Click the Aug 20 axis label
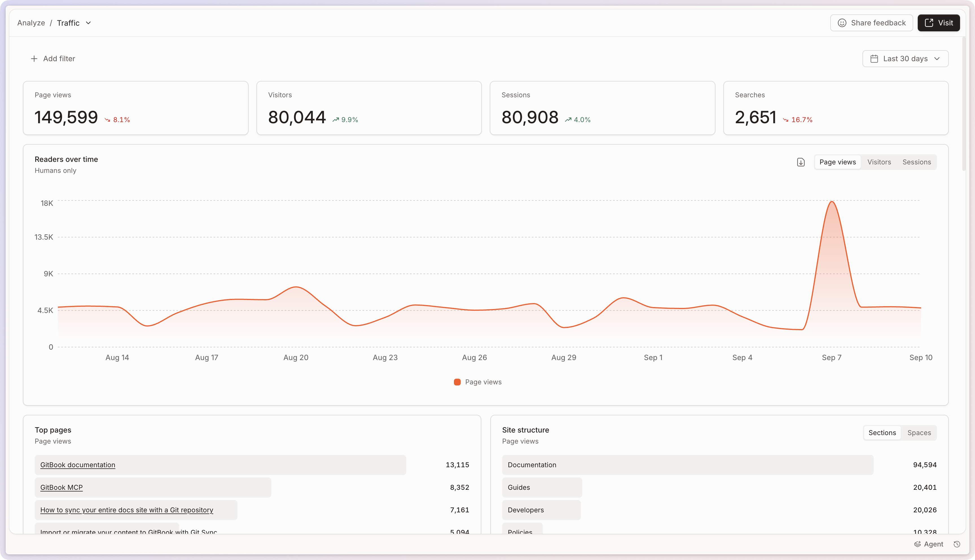Image resolution: width=975 pixels, height=560 pixels. pos(296,357)
